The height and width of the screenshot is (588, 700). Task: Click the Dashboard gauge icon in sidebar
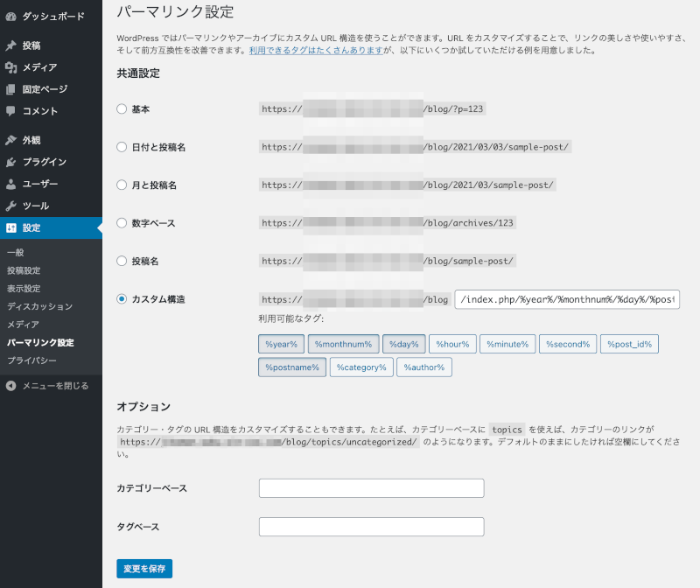(x=10, y=16)
